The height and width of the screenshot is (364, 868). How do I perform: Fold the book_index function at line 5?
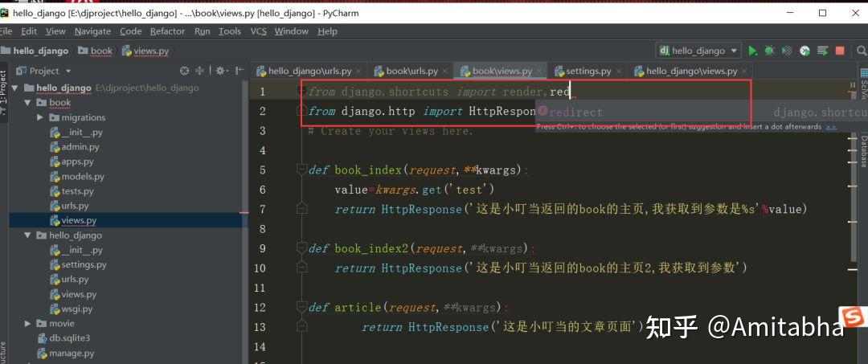[x=301, y=170]
